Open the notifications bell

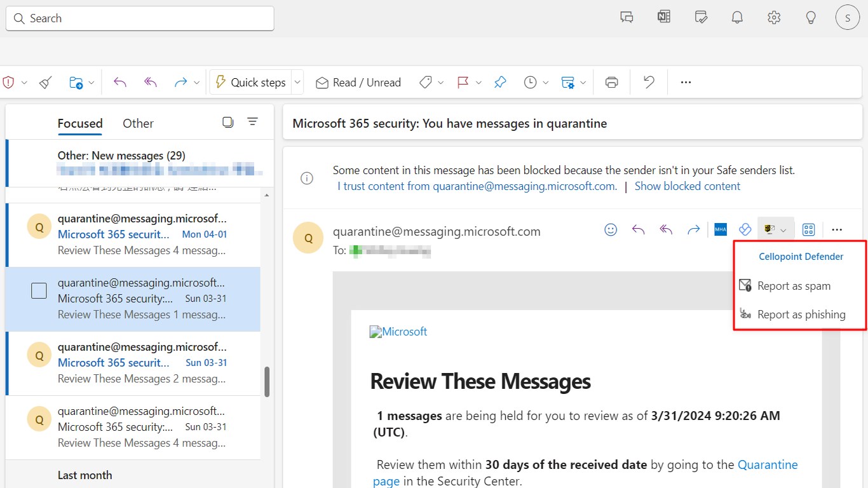pos(737,18)
